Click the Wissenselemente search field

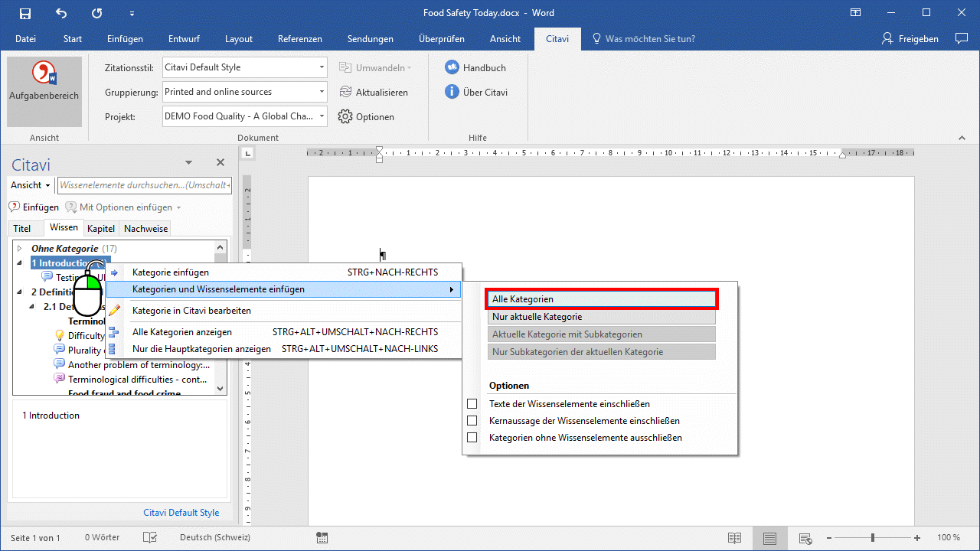(x=145, y=185)
